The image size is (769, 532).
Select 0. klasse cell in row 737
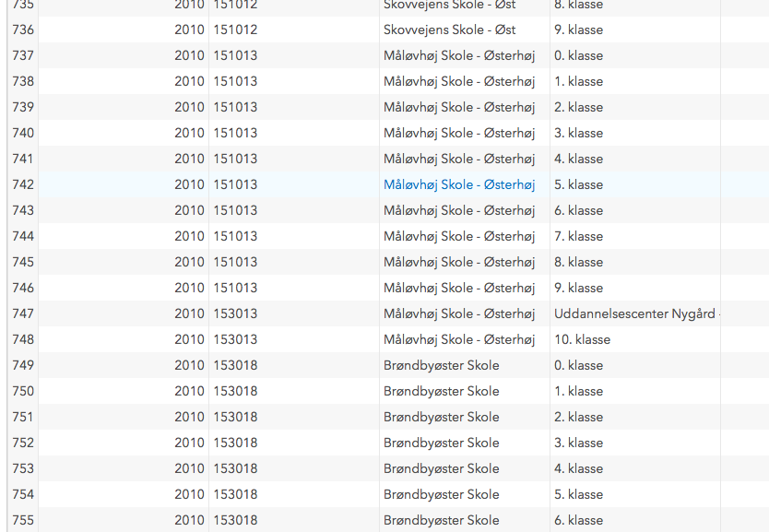(x=578, y=55)
